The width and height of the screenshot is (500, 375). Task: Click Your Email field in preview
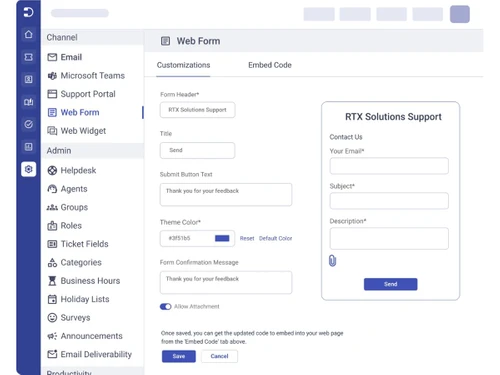point(389,166)
